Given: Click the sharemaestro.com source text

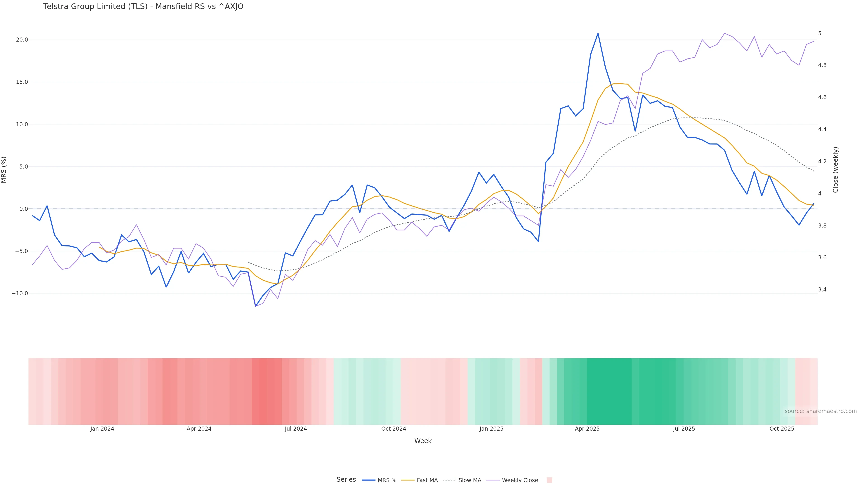Looking at the screenshot, I should (820, 411).
